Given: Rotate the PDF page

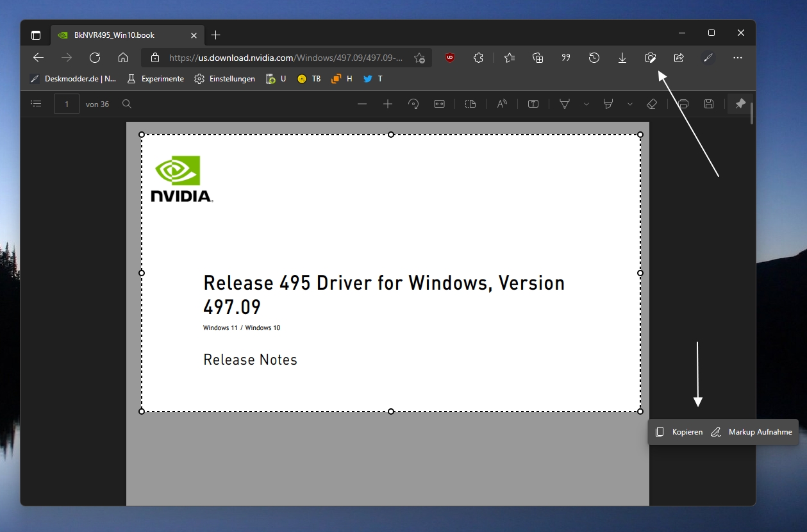Looking at the screenshot, I should (x=413, y=104).
